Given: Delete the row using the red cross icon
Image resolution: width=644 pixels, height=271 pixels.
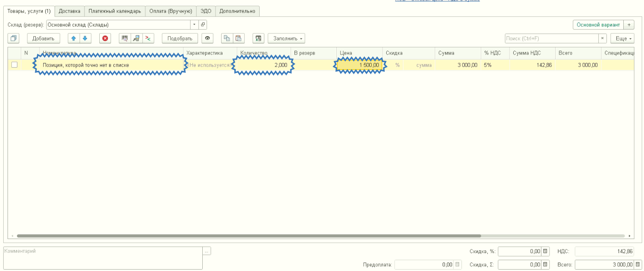Looking at the screenshot, I should coord(105,39).
